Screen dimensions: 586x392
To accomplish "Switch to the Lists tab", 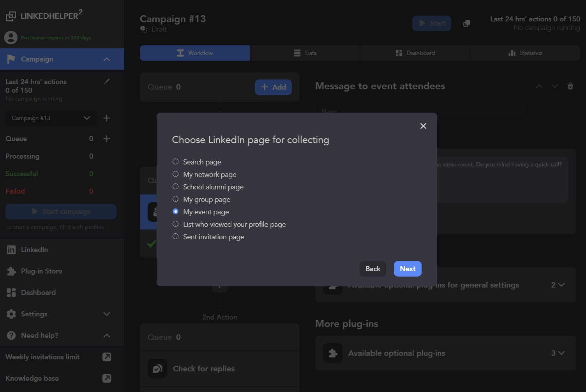I will pyautogui.click(x=305, y=53).
